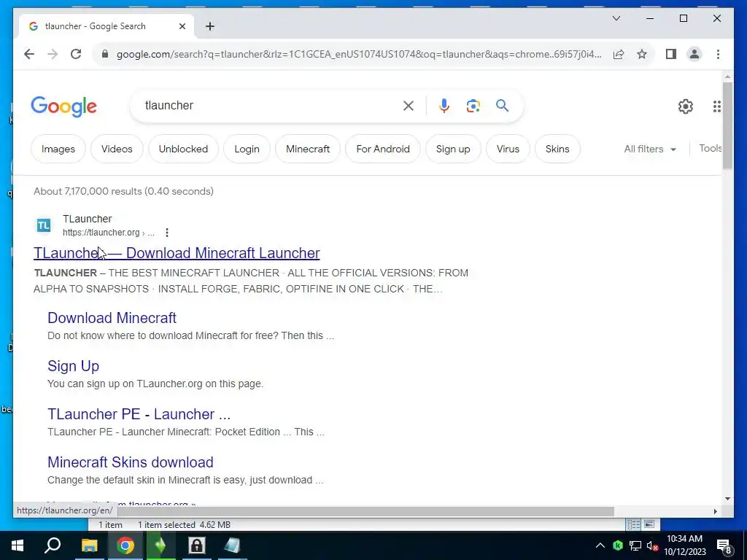Click the Chrome address bar URL
The image size is (747, 560).
(359, 54)
